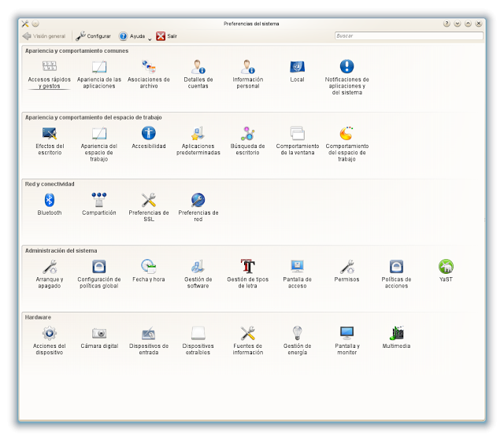Screen dimensions: 504x440
Task: Go back to Visión general
Action: [x=43, y=36]
